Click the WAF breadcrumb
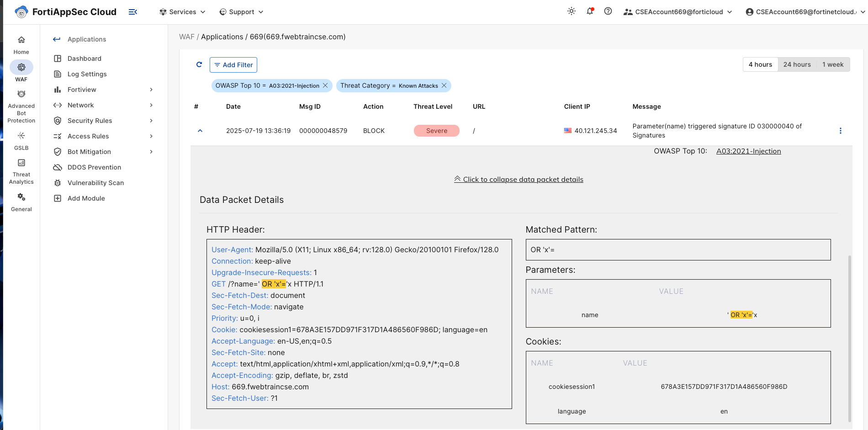The width and height of the screenshot is (868, 430). [186, 37]
